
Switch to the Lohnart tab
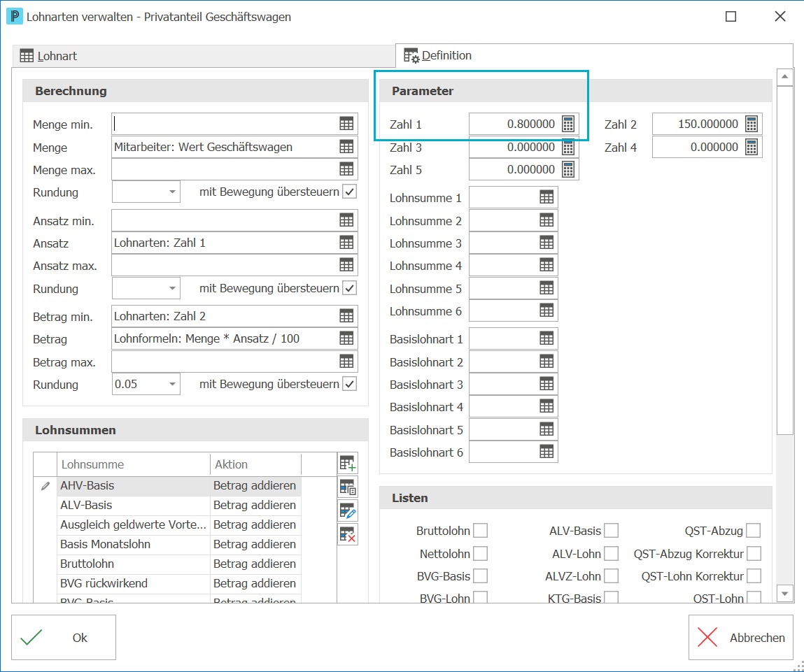coord(204,56)
